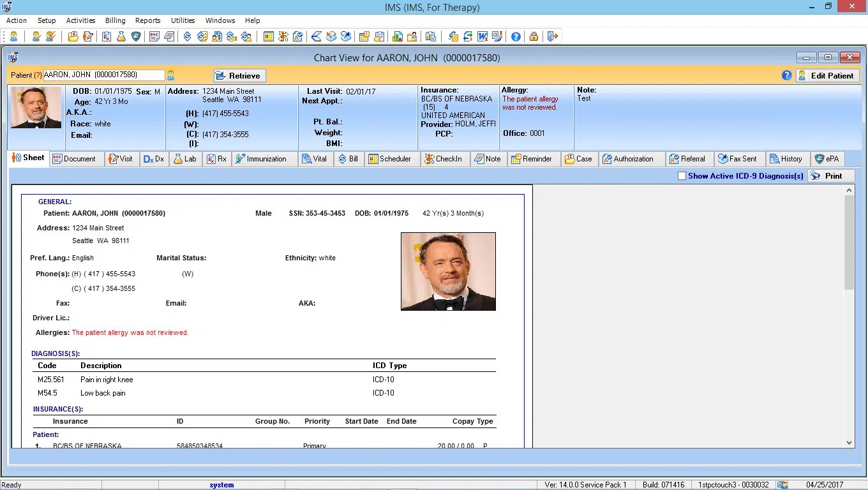This screenshot has width=868, height=490.
Task: Click the blue help icon near Edit Patient
Action: pyautogui.click(x=787, y=75)
